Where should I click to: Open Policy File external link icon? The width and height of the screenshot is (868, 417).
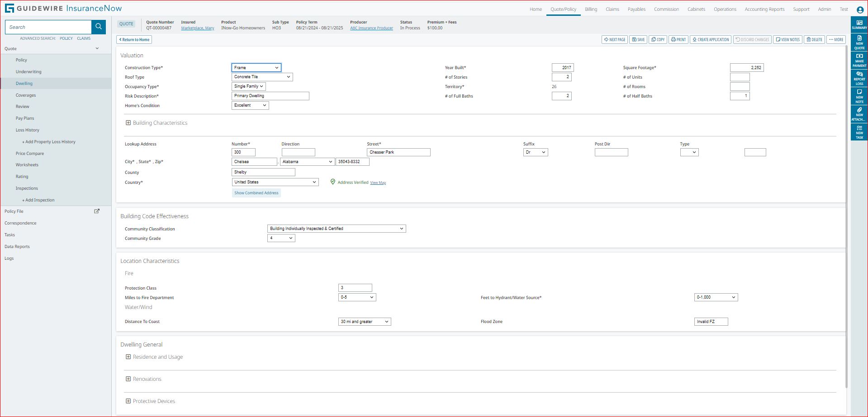[x=96, y=211]
